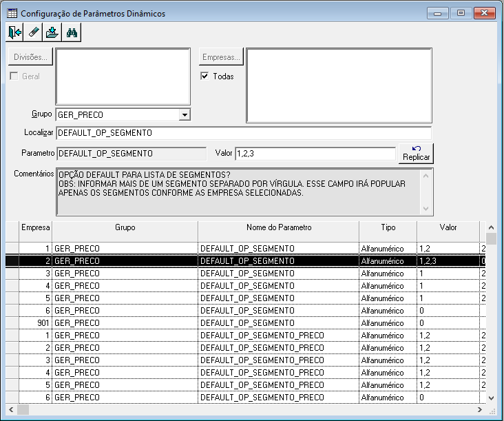Click the Nome do Parametro column header

click(279, 232)
